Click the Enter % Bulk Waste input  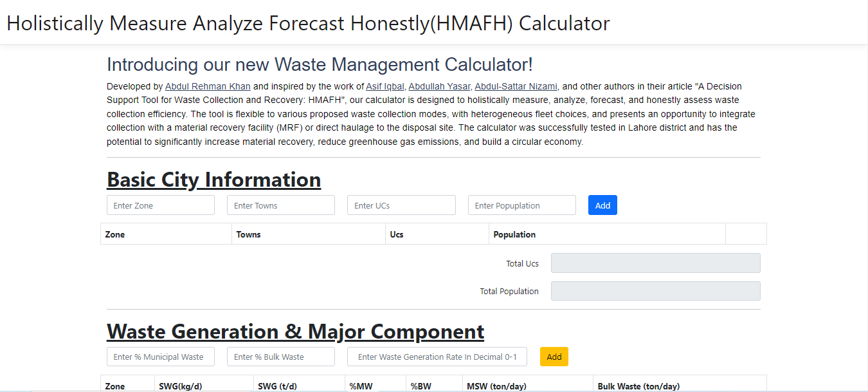(x=281, y=357)
